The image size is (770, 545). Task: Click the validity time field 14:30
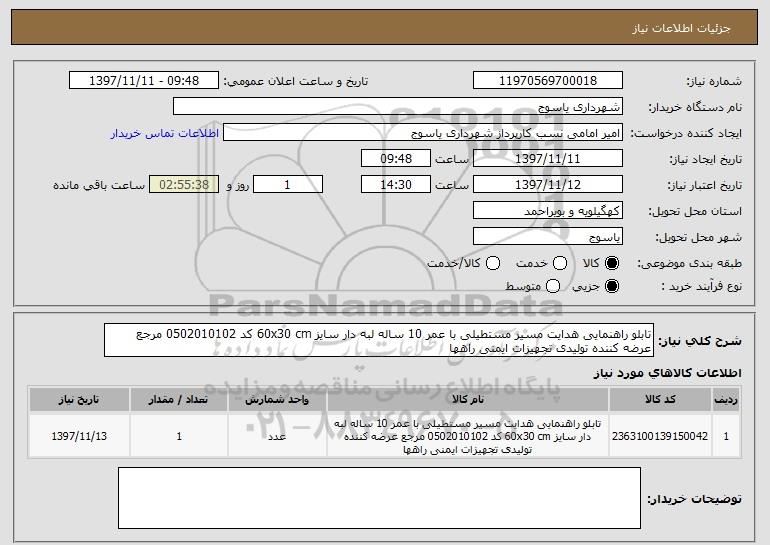[x=396, y=185]
